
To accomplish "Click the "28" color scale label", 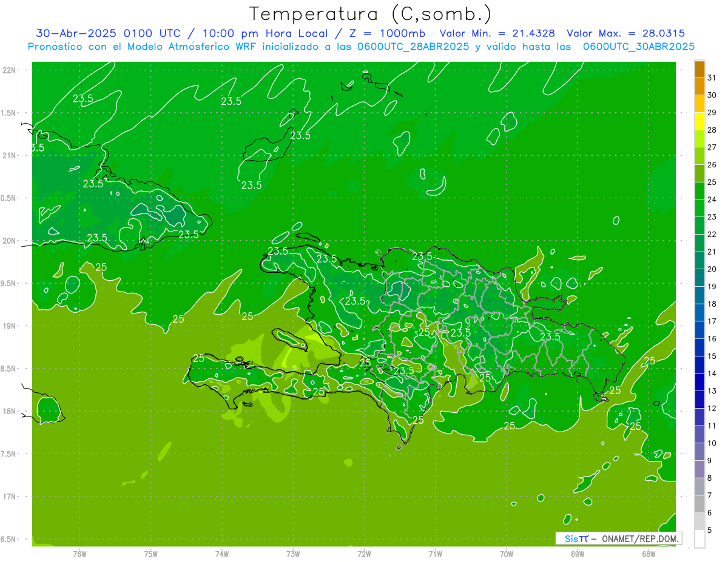I will [712, 130].
